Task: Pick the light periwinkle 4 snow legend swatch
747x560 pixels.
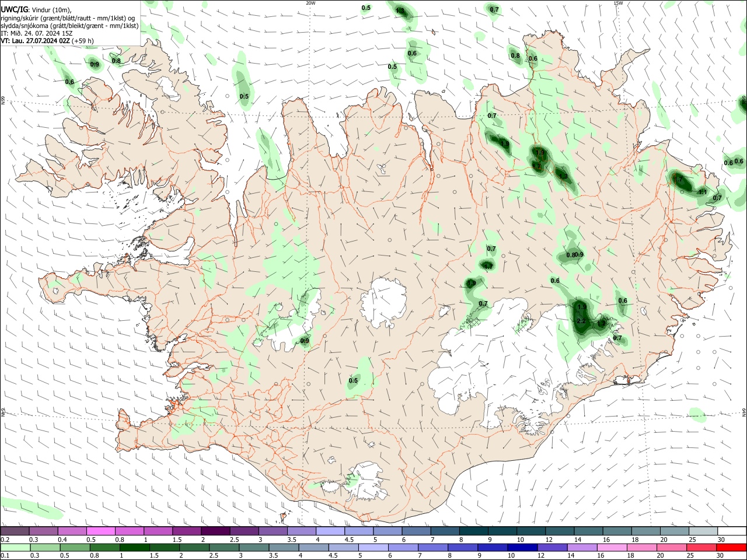Action: tap(330, 531)
